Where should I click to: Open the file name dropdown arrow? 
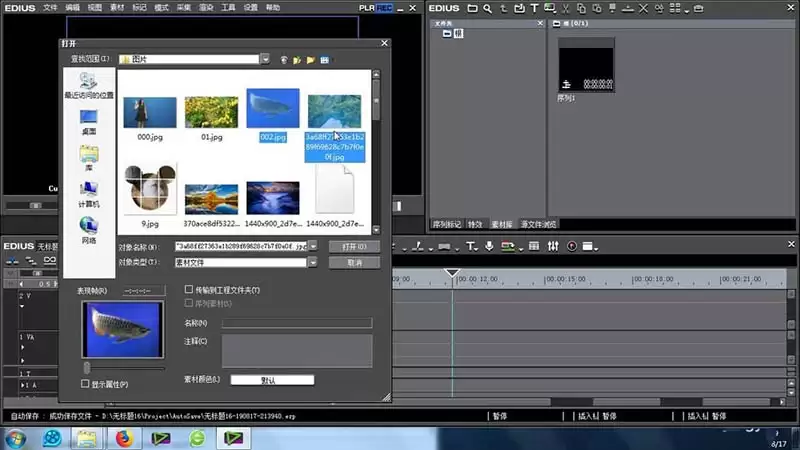[x=313, y=246]
